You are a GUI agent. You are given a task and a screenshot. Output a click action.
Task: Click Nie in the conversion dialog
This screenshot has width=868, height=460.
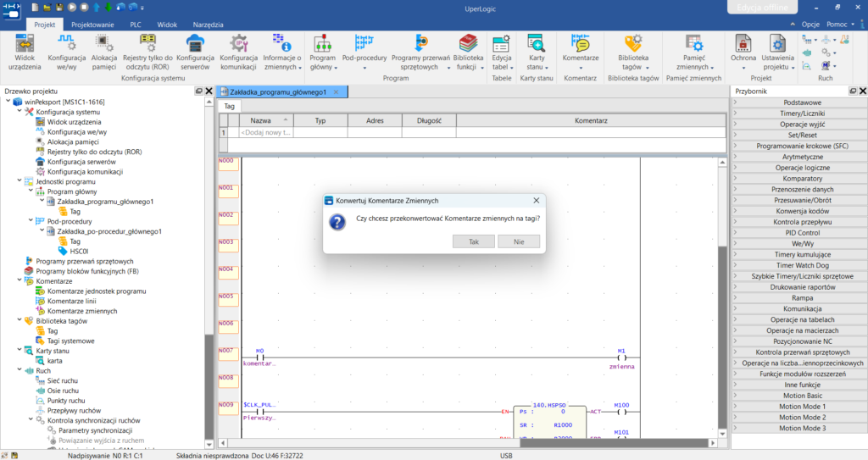click(x=519, y=241)
